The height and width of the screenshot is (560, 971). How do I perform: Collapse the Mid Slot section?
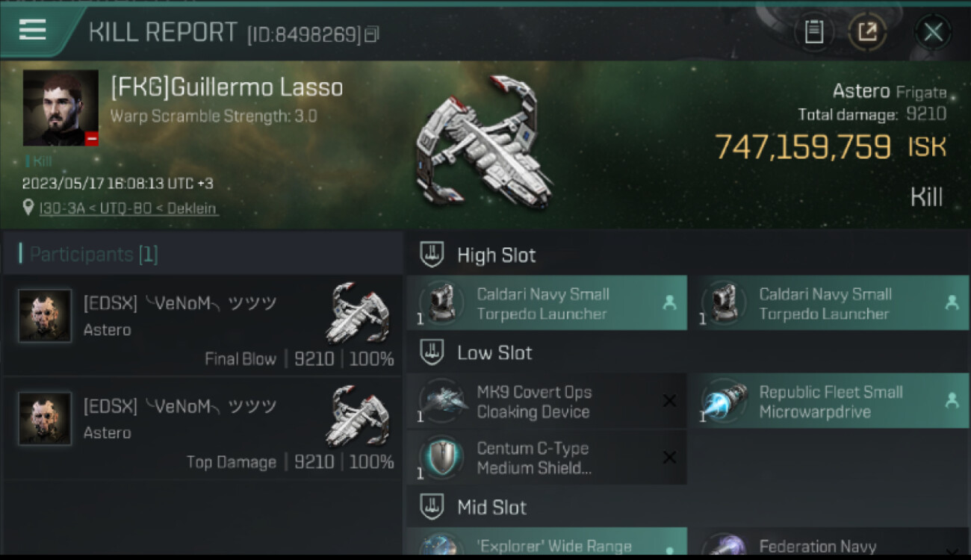[x=432, y=508]
